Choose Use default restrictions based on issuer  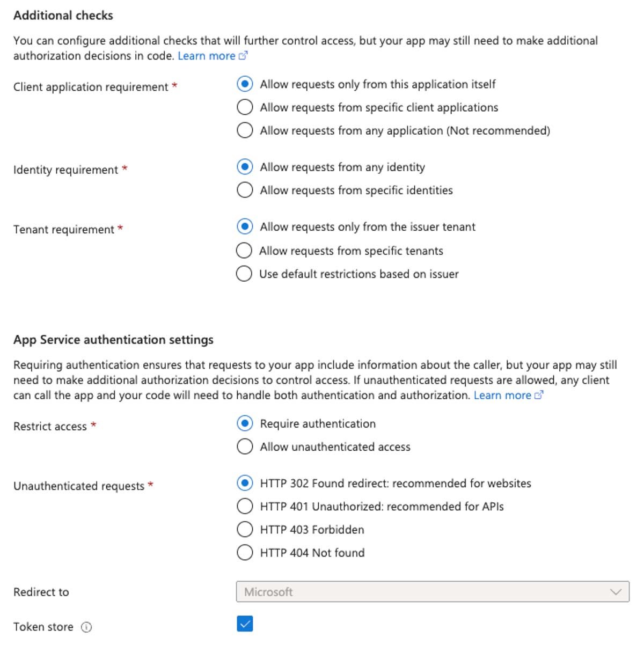point(245,274)
